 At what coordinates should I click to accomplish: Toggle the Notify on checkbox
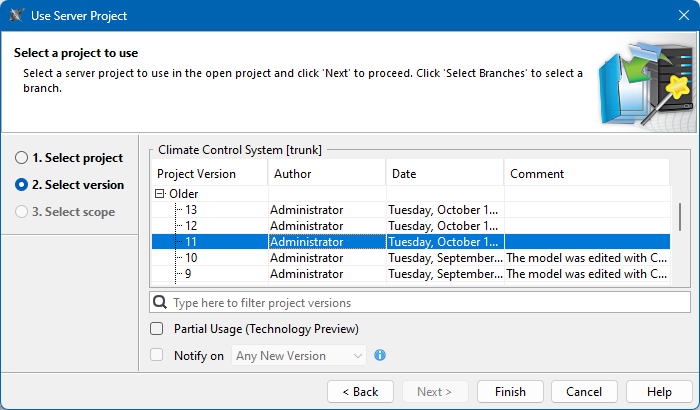click(x=156, y=355)
